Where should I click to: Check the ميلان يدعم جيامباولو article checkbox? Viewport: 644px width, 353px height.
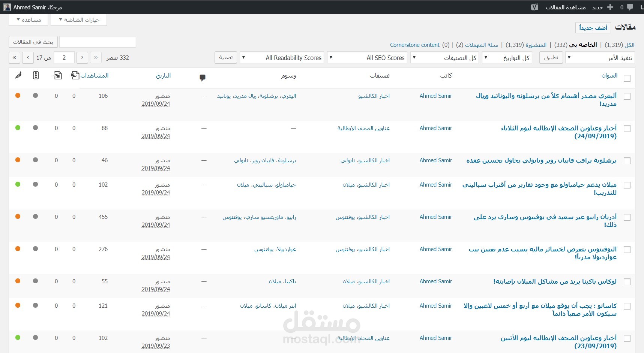coord(627,185)
